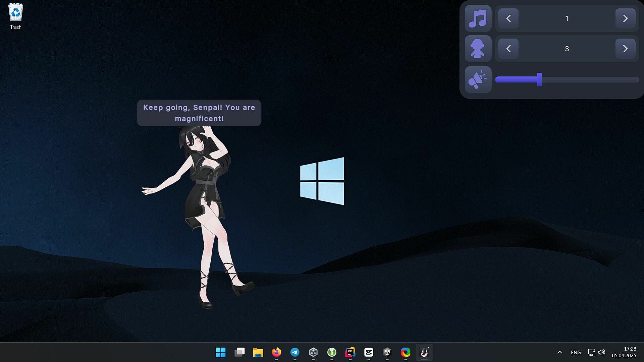The height and width of the screenshot is (362, 644).
Task: Open JetBrains Rider from the taskbar
Action: [x=350, y=352]
